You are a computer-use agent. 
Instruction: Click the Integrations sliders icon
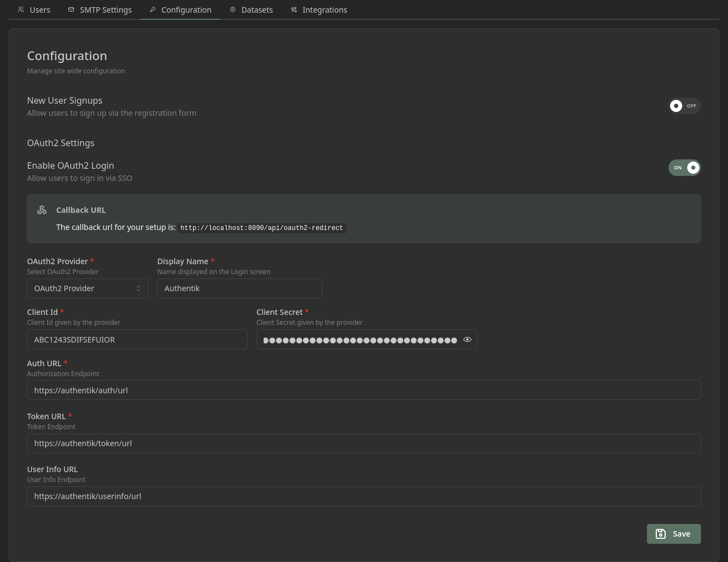click(x=294, y=10)
